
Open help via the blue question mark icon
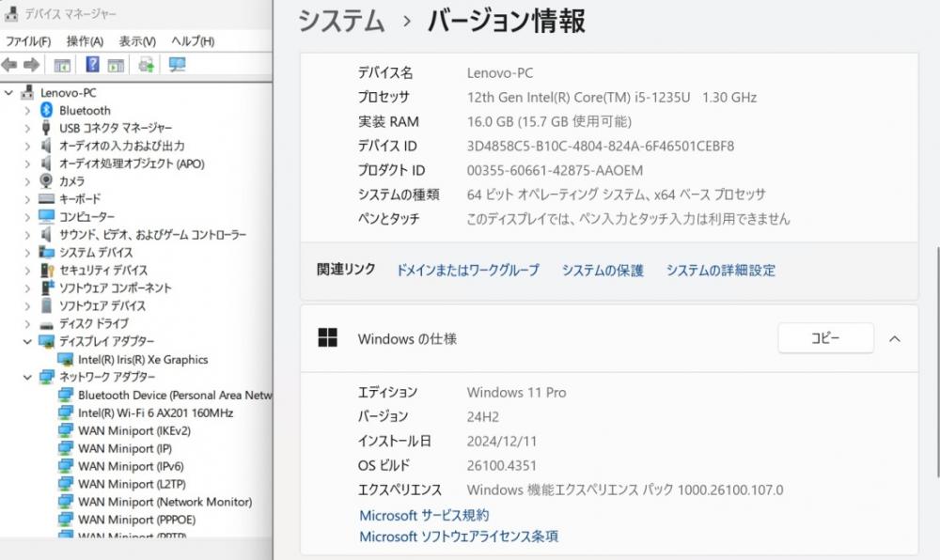pyautogui.click(x=92, y=64)
